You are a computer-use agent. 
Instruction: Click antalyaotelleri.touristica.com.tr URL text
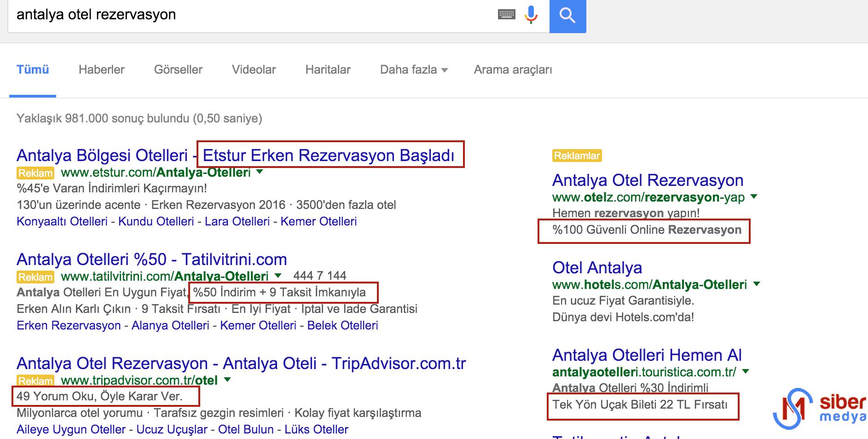click(644, 372)
